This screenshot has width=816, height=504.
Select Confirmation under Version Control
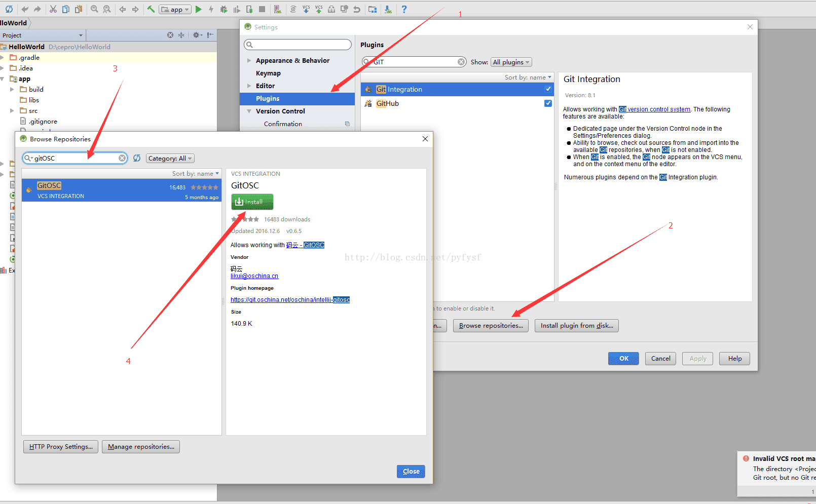point(297,124)
